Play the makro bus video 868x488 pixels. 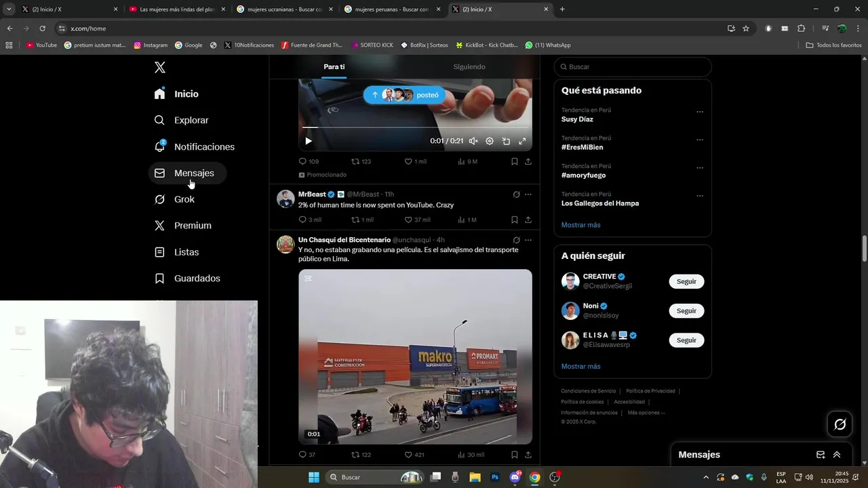point(415,357)
